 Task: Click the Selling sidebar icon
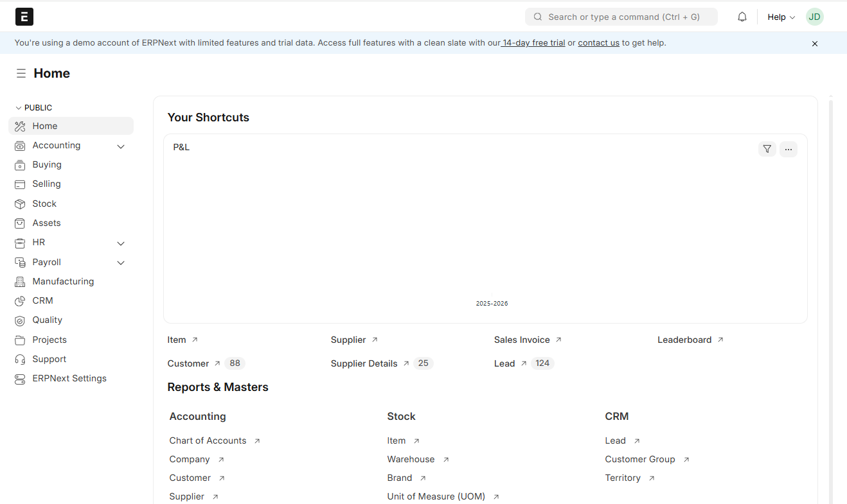click(x=20, y=184)
